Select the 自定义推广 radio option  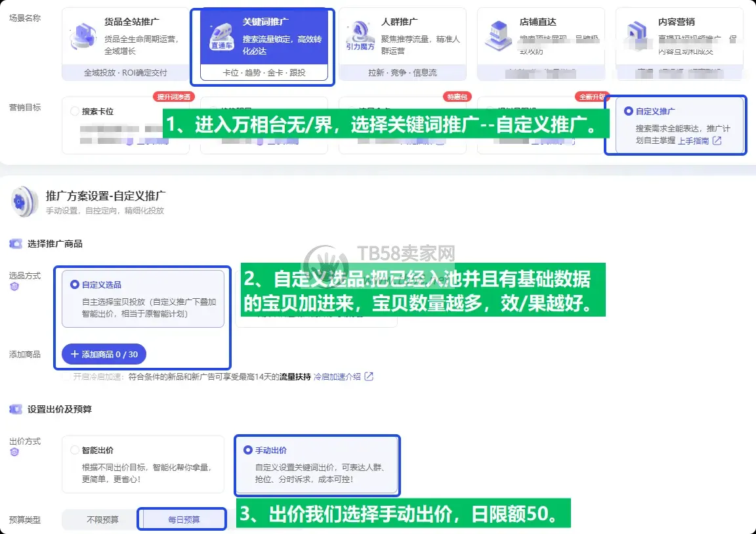(628, 112)
